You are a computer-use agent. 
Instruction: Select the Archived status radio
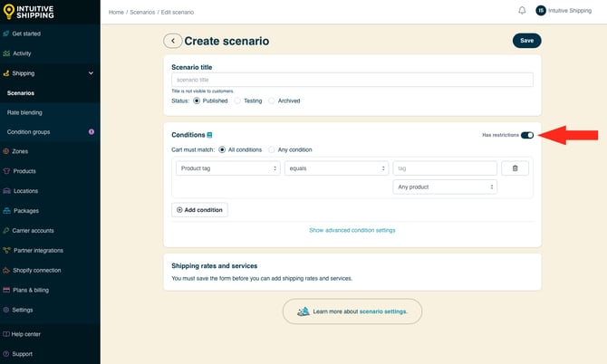[x=272, y=101]
